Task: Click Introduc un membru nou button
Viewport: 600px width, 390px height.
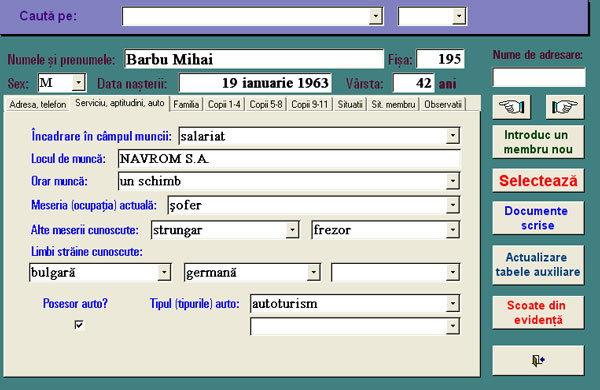Action: 538,142
